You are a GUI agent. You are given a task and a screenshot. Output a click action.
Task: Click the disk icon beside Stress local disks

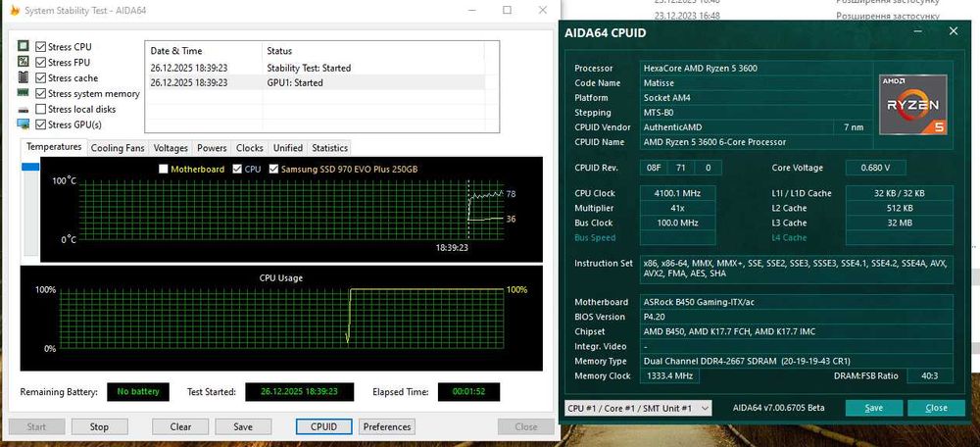pos(24,110)
